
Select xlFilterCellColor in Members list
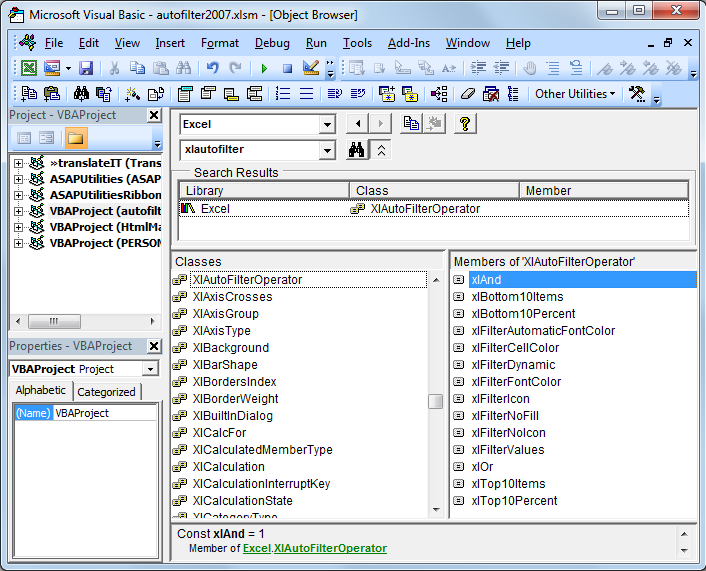[515, 348]
